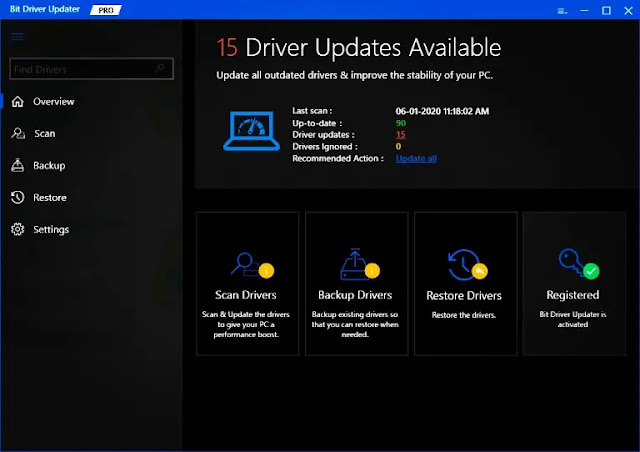The height and width of the screenshot is (452, 640).
Task: Click the laptop speedometer icon
Action: (x=251, y=131)
